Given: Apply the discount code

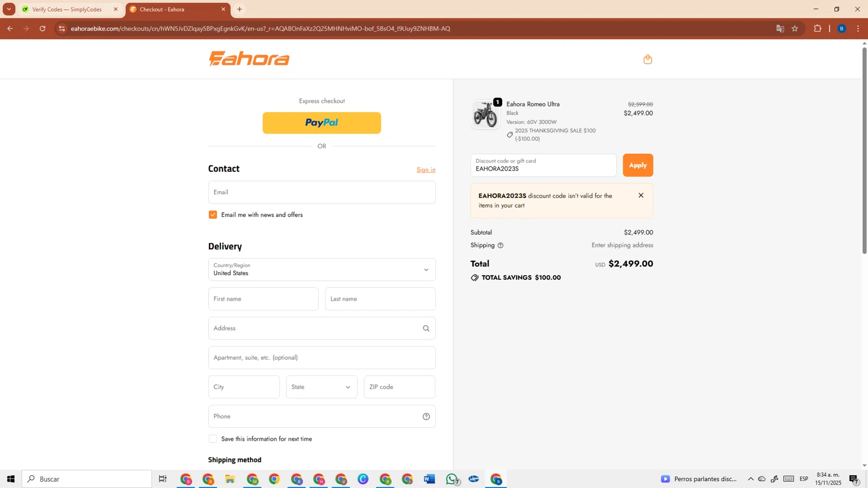Looking at the screenshot, I should click(x=638, y=165).
